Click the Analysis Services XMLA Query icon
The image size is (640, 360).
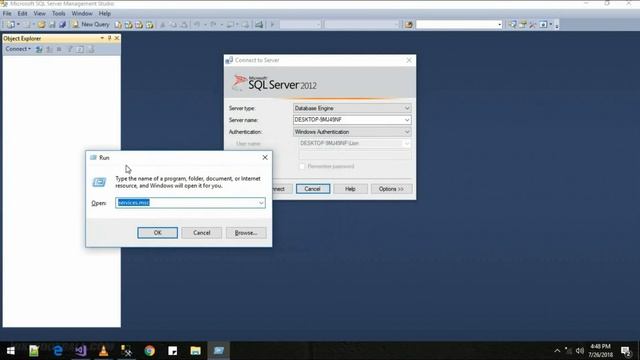click(x=149, y=24)
